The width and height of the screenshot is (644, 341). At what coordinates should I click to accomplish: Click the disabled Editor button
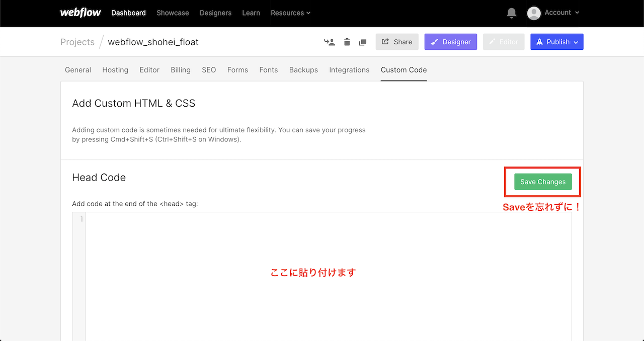tap(504, 42)
